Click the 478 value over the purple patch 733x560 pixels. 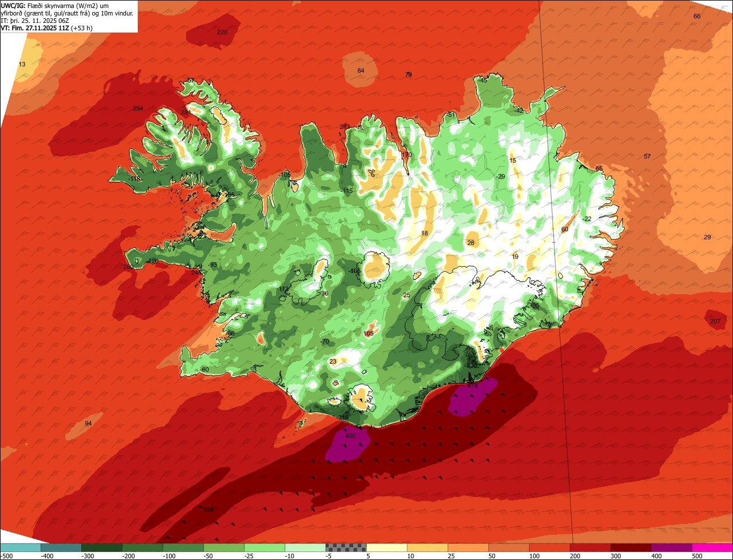click(x=472, y=385)
